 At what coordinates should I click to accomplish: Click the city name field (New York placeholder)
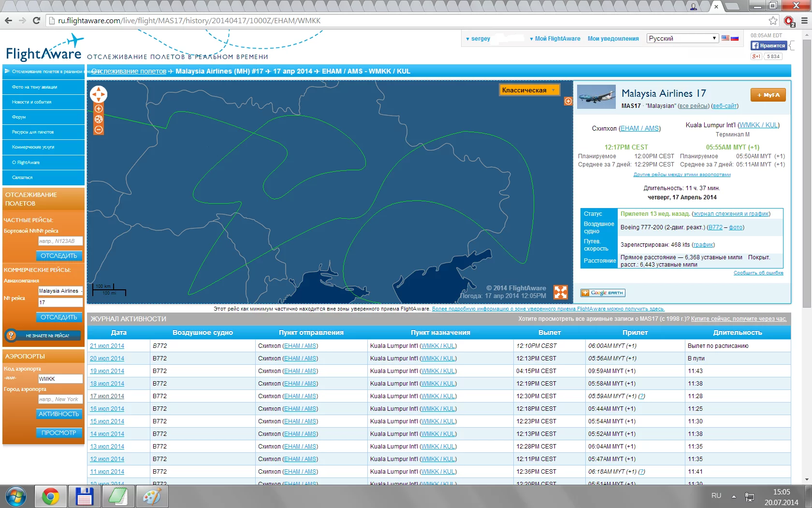60,399
